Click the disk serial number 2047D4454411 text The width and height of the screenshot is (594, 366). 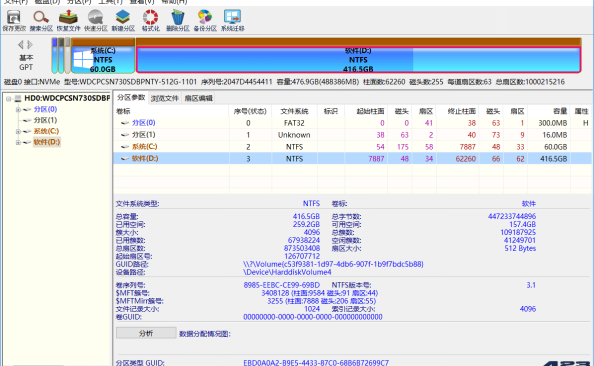click(247, 81)
